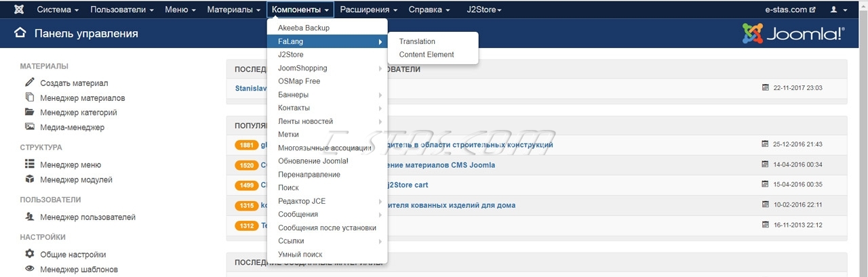Collapse the Компоненты dropdown menu

click(300, 10)
